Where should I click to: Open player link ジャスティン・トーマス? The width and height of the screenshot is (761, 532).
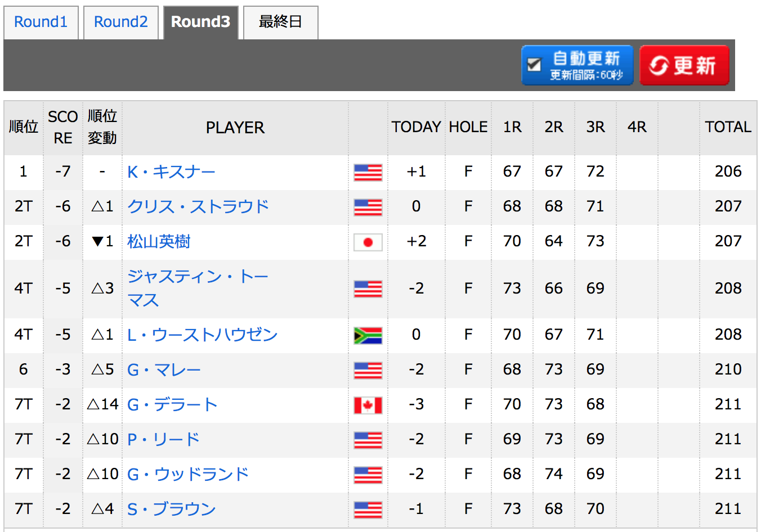click(x=198, y=288)
